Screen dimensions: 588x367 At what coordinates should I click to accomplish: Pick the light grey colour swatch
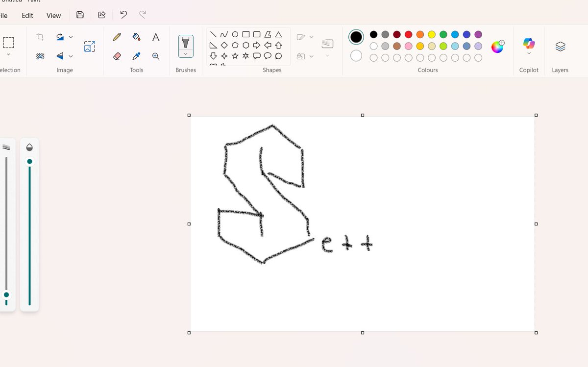tap(385, 46)
